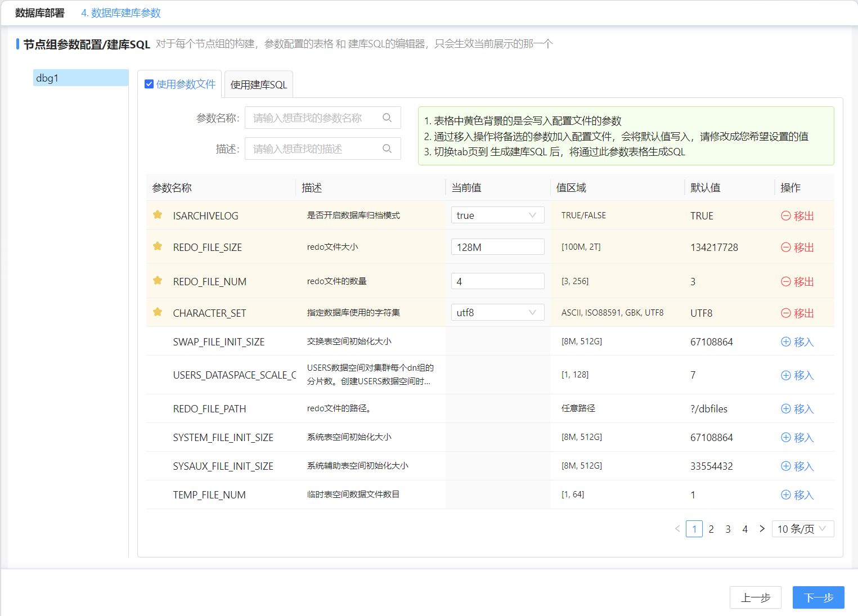
Task: Go to next page with right arrow
Action: coord(762,529)
